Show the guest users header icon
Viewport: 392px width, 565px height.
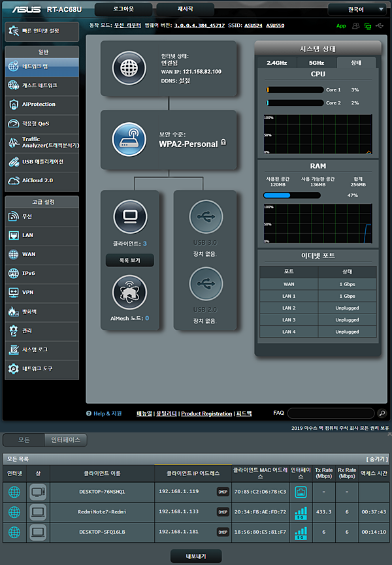pyautogui.click(x=355, y=26)
